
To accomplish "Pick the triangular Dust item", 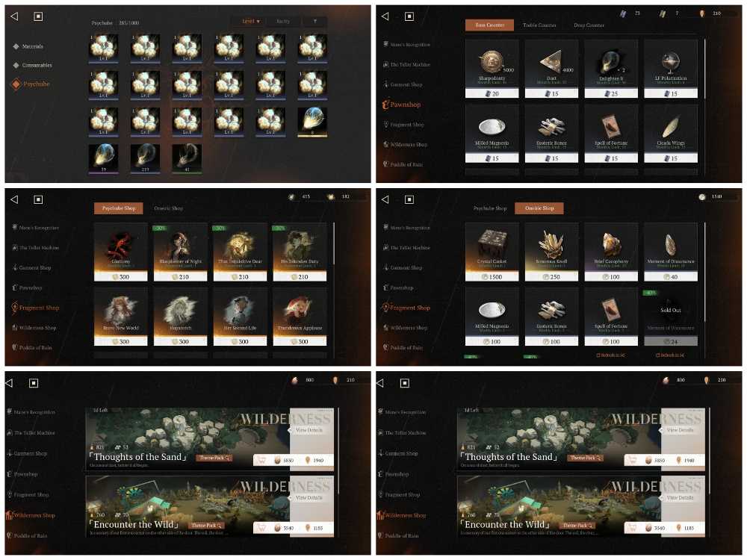I will [x=551, y=69].
